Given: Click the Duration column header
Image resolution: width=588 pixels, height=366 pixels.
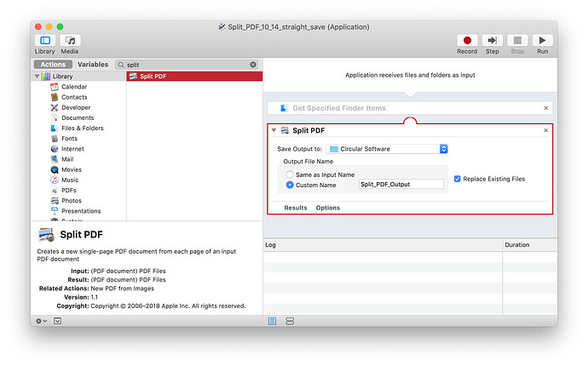Looking at the screenshot, I should click(529, 245).
